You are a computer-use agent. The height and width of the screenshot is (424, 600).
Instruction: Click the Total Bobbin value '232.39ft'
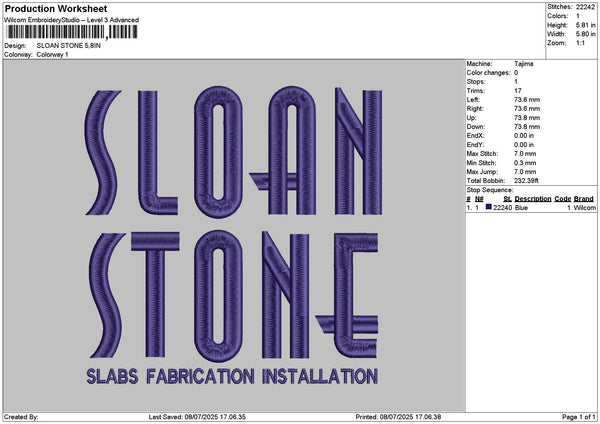click(526, 181)
